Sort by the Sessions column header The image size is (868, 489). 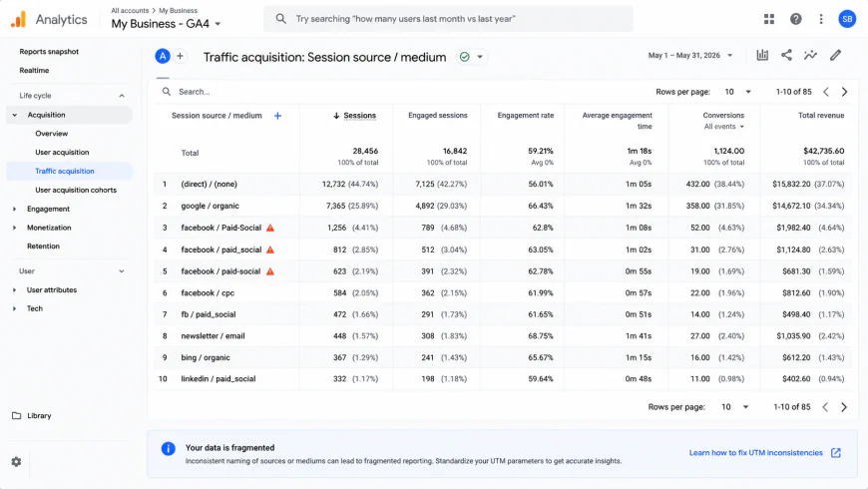coord(359,115)
